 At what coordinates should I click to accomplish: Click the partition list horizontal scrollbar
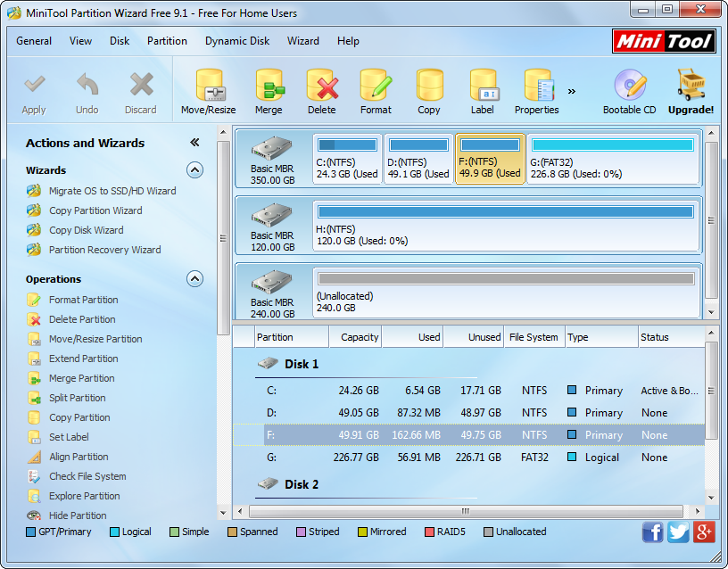click(466, 511)
